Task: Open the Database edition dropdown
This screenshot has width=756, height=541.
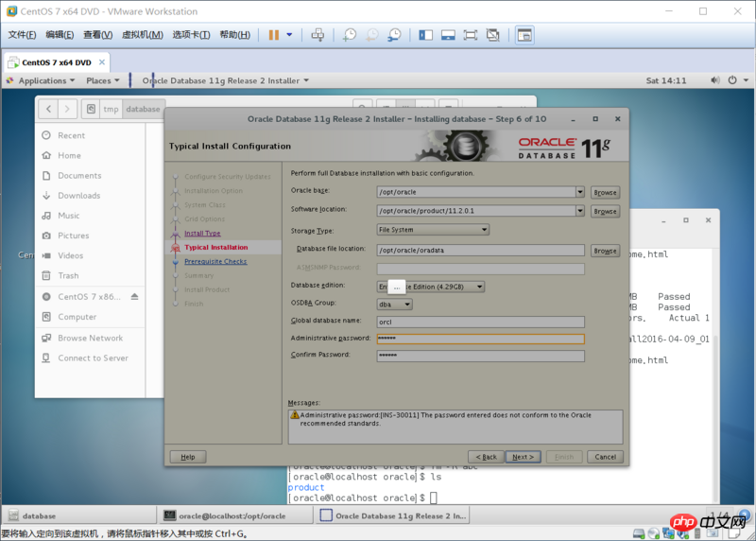Action: coord(431,287)
